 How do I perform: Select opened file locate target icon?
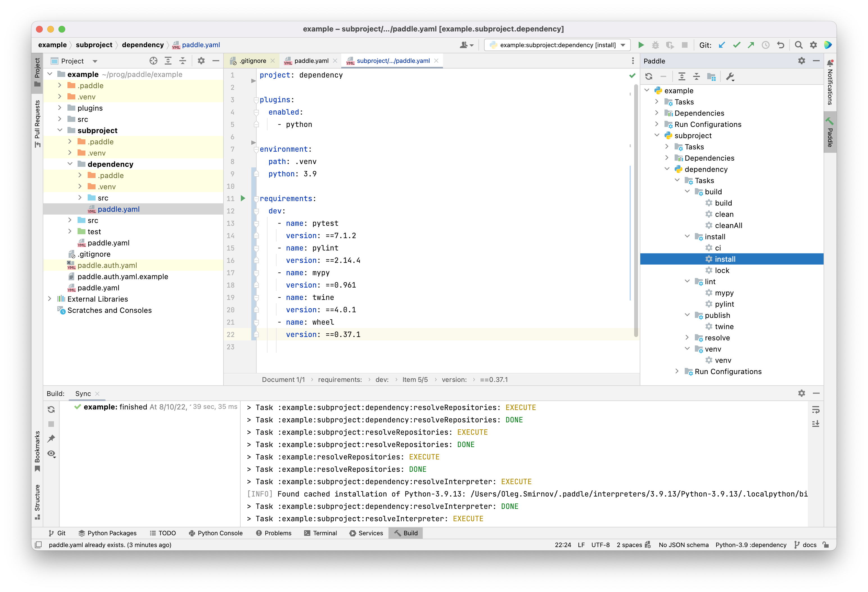153,61
